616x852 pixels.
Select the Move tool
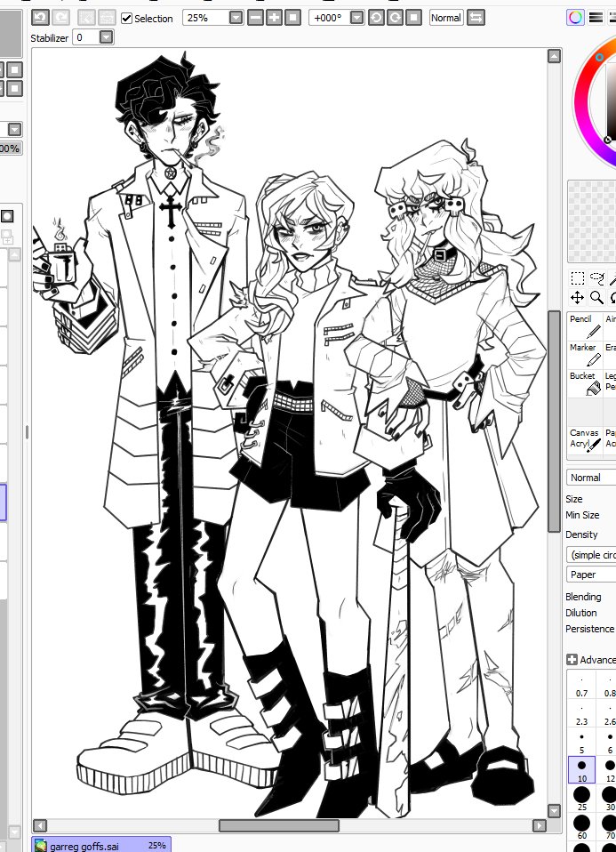[x=578, y=297]
